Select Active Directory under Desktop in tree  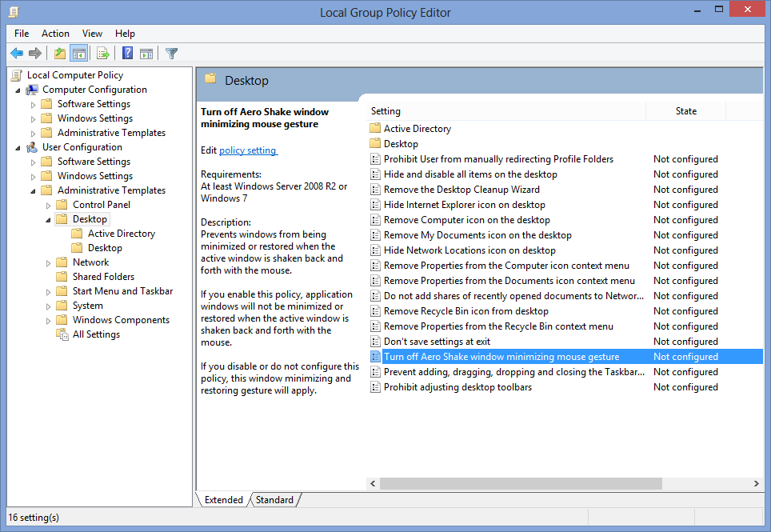pos(122,234)
